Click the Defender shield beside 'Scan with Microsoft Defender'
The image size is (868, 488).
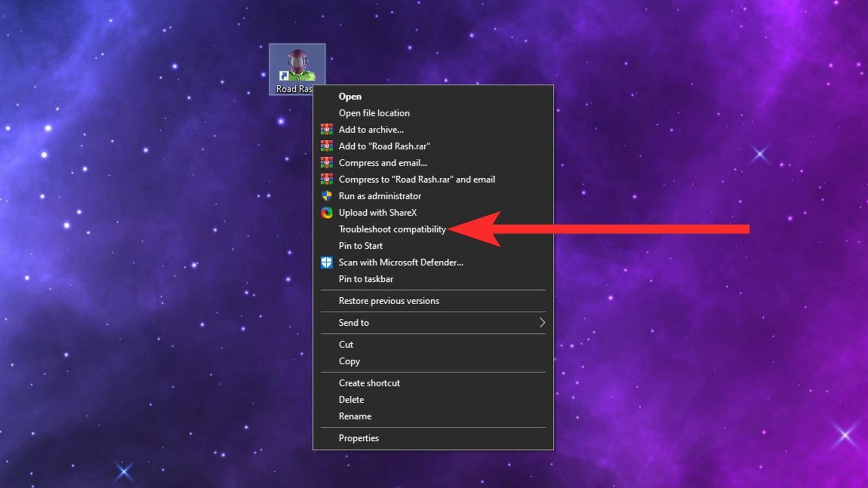[327, 262]
